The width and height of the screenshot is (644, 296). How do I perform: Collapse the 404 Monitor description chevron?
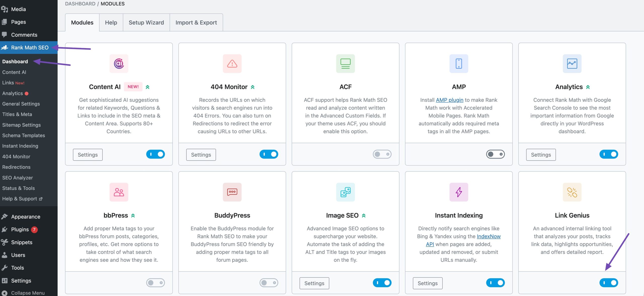(x=253, y=87)
